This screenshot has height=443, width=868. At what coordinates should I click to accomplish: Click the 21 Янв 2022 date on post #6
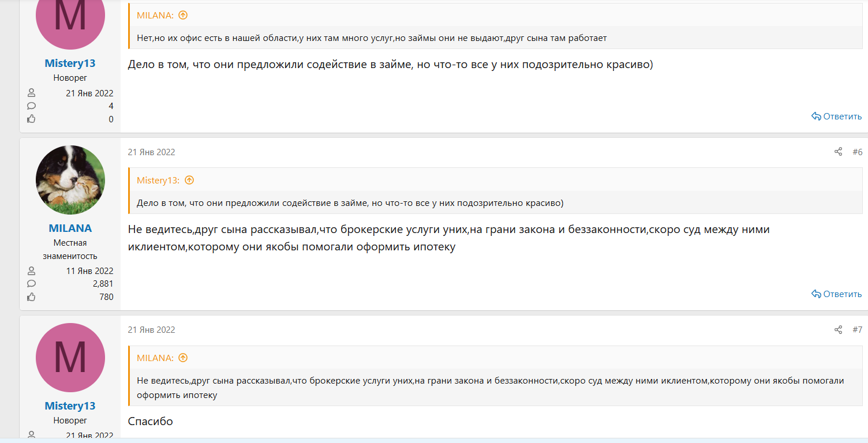(151, 152)
